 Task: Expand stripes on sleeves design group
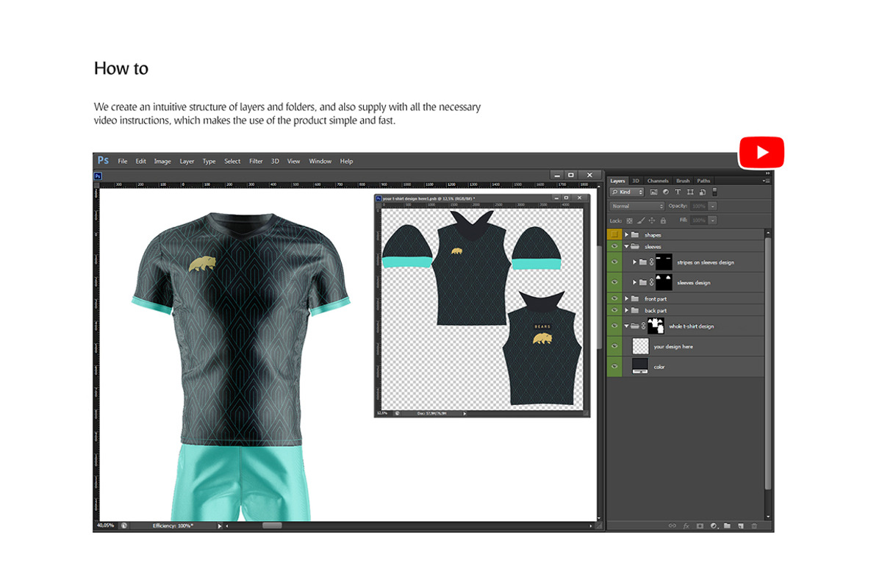pos(635,262)
